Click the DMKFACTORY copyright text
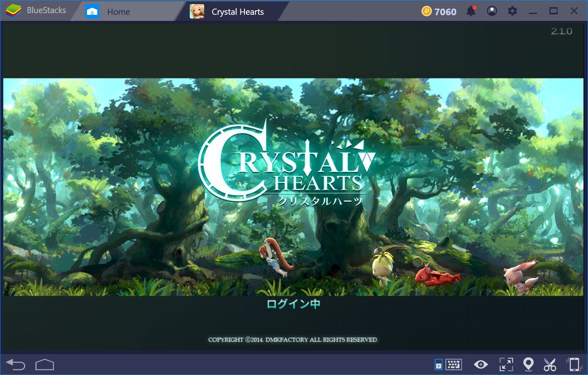588x375 pixels. [x=293, y=340]
